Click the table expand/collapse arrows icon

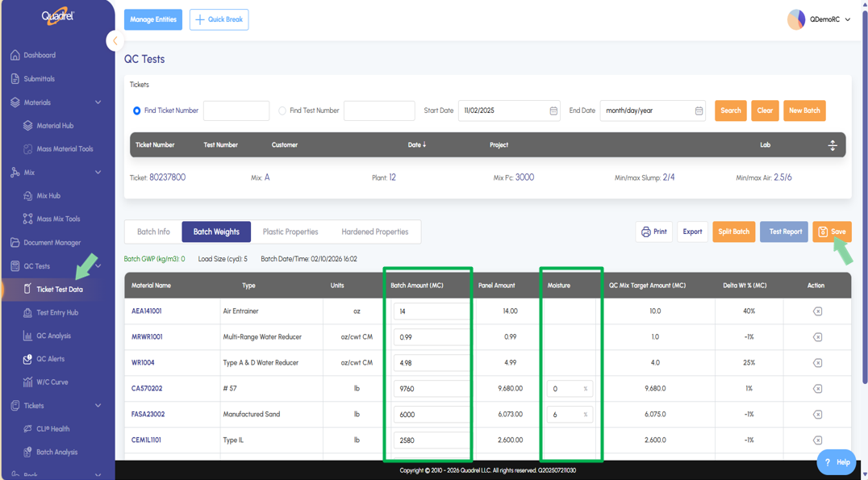click(x=833, y=145)
